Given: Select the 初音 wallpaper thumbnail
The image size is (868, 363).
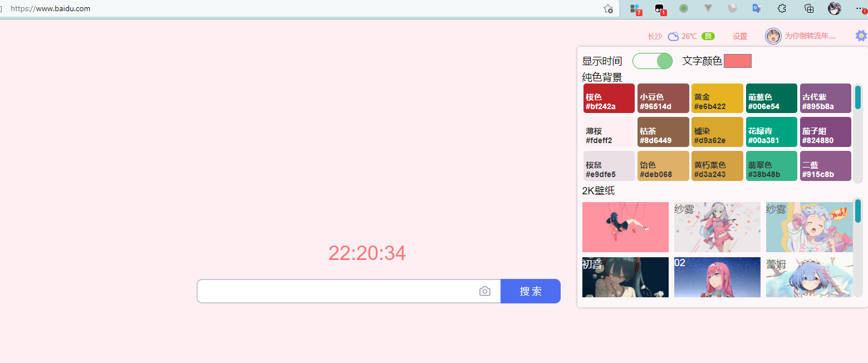Looking at the screenshot, I should (x=625, y=277).
